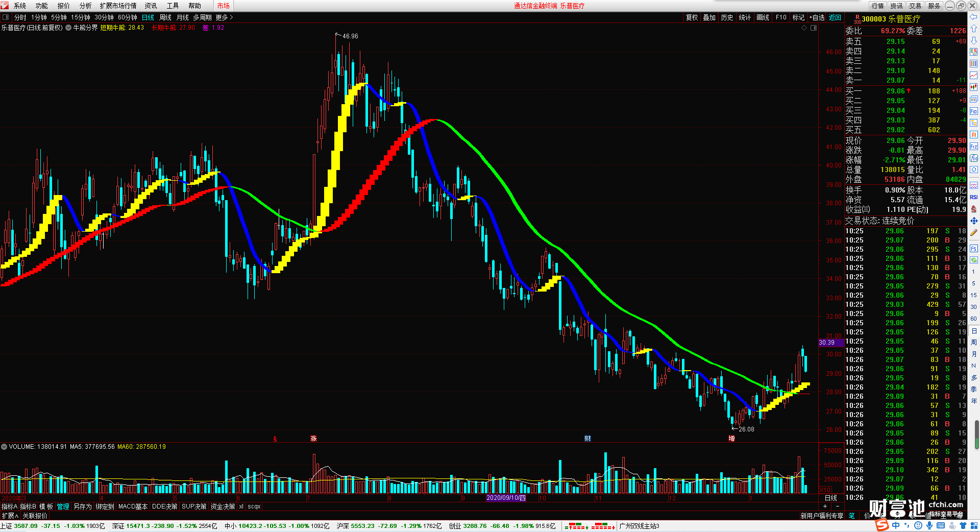Click the Fi2 sidebar icon
The image size is (980, 532).
[973, 146]
